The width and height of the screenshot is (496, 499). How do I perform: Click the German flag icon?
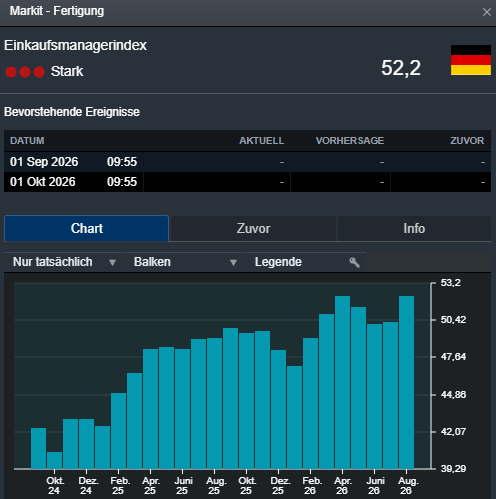tap(471, 60)
